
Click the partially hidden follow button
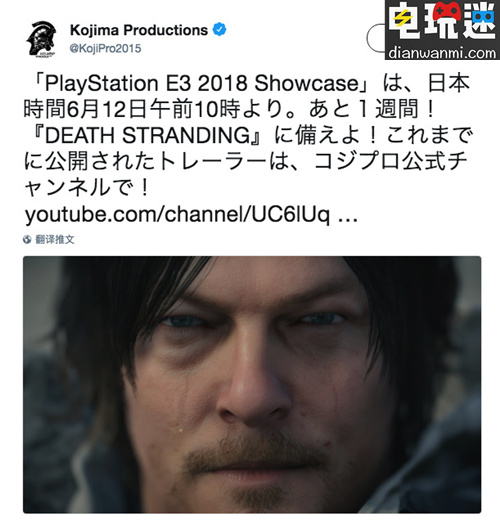(376, 38)
